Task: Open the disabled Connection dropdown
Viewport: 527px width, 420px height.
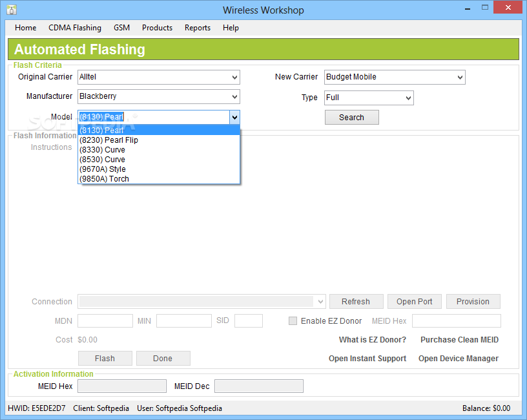Action: pyautogui.click(x=320, y=302)
